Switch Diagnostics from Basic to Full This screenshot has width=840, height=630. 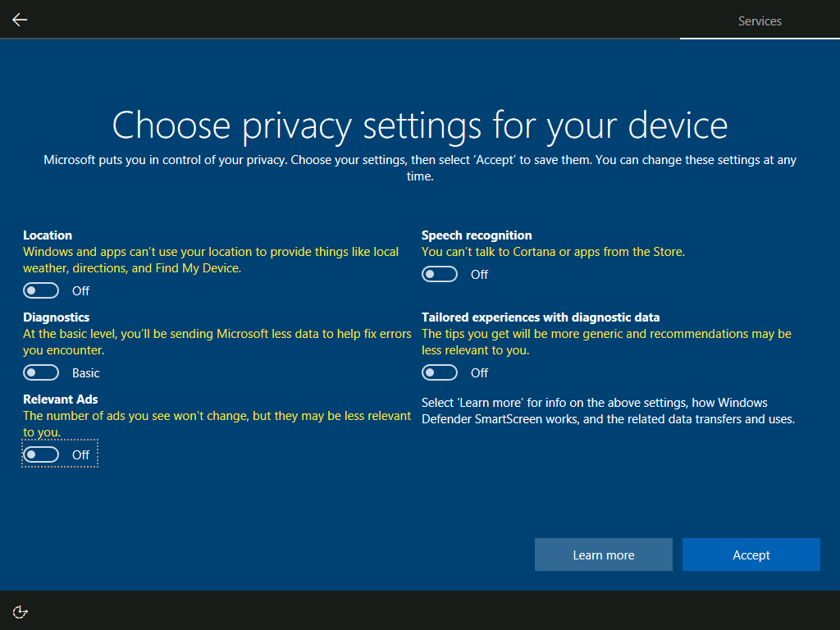pyautogui.click(x=41, y=372)
